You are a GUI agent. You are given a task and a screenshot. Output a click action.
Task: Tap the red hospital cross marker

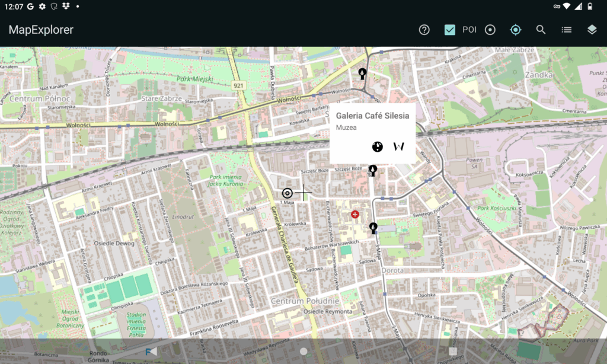[355, 214]
